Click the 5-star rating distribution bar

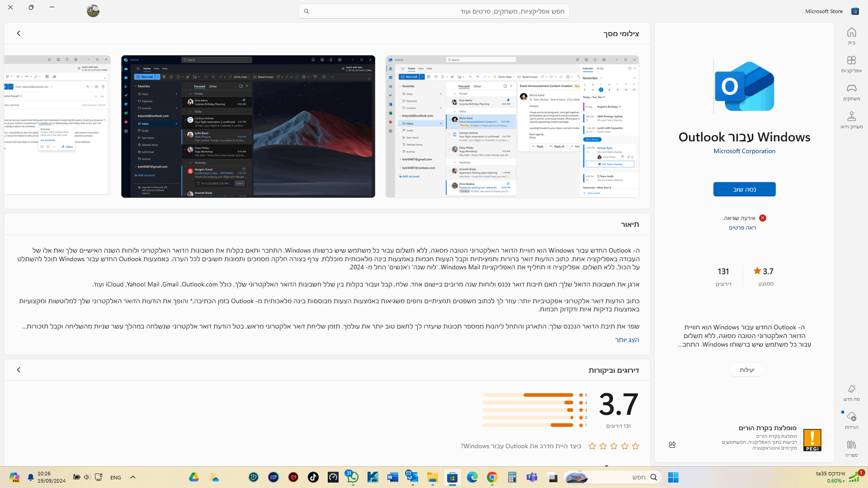(528, 395)
